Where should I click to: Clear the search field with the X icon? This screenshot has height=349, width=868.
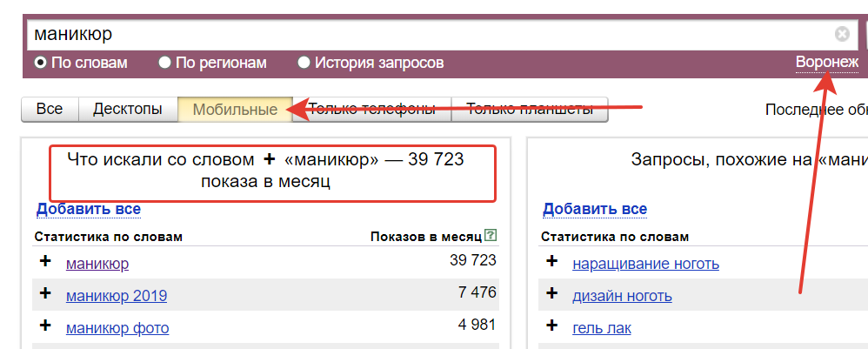(x=842, y=34)
